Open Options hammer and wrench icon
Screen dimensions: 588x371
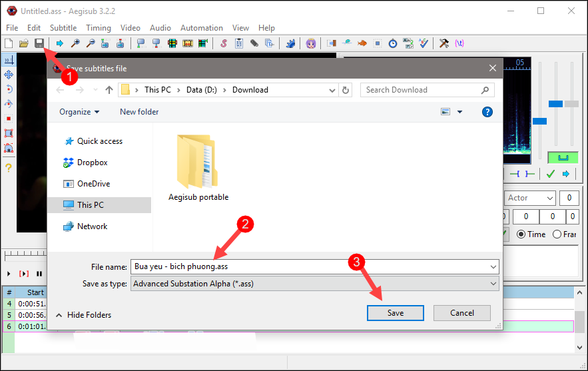[x=444, y=43]
